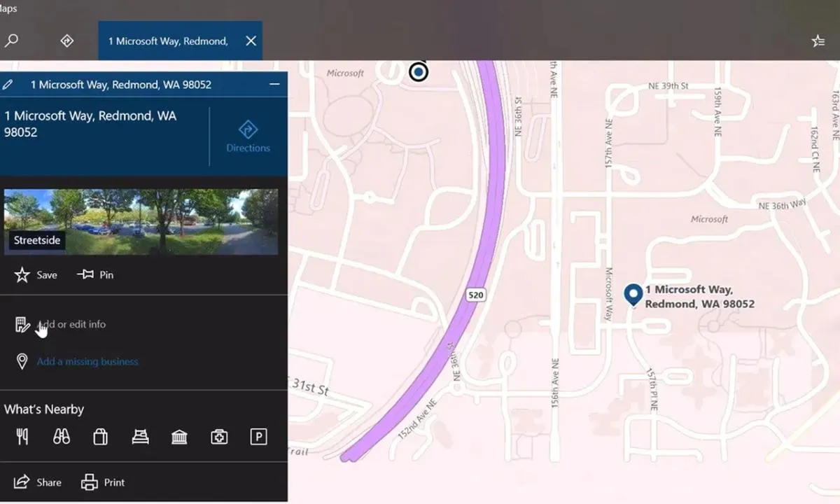Open the saved places favorites icon
The width and height of the screenshot is (840, 504).
[818, 41]
